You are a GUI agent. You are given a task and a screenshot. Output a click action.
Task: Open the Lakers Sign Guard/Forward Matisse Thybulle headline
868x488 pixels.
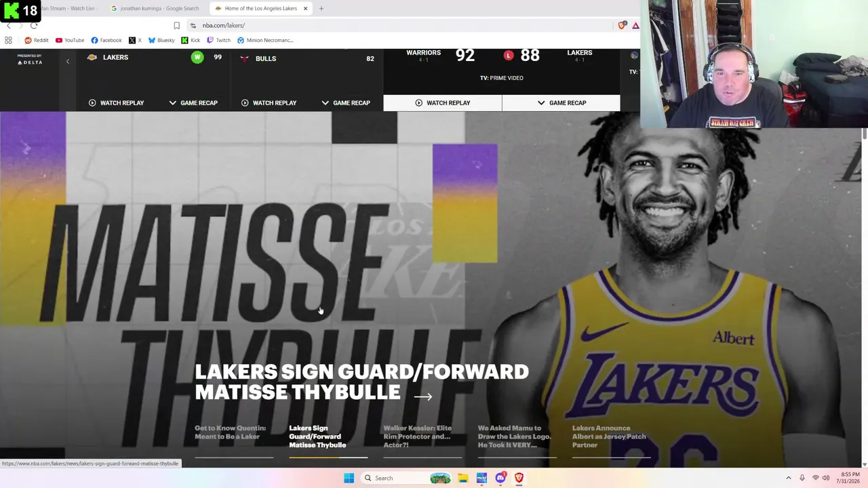pyautogui.click(x=361, y=382)
